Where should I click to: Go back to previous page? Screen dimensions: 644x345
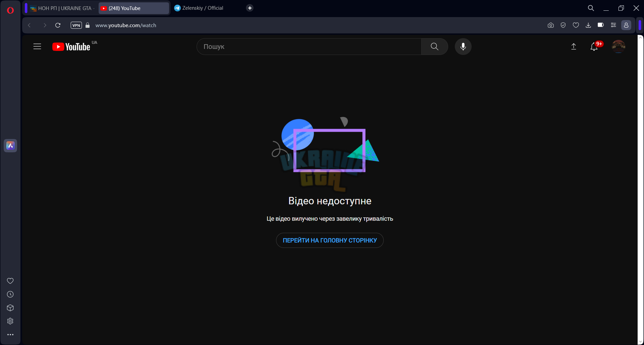click(29, 25)
